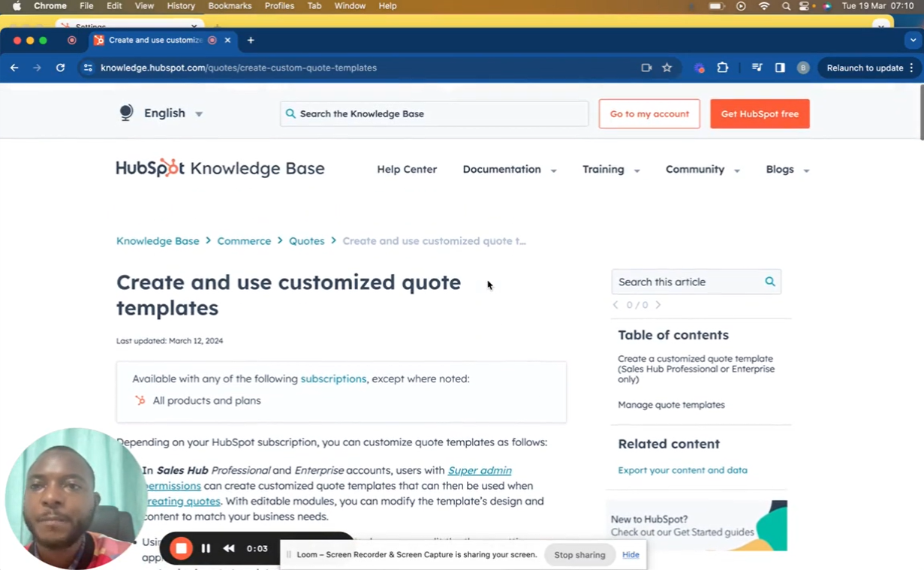Click Hide link in the sharing bar

coord(631,555)
